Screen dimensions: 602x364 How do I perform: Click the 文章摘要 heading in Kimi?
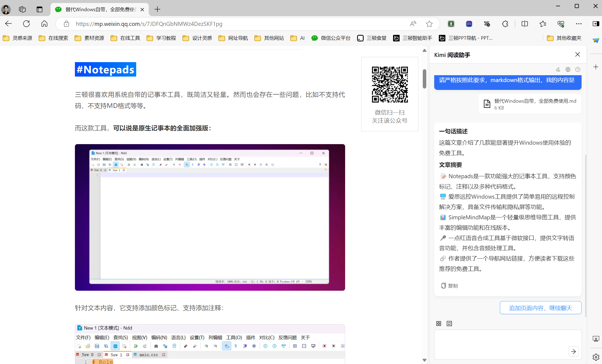click(451, 165)
